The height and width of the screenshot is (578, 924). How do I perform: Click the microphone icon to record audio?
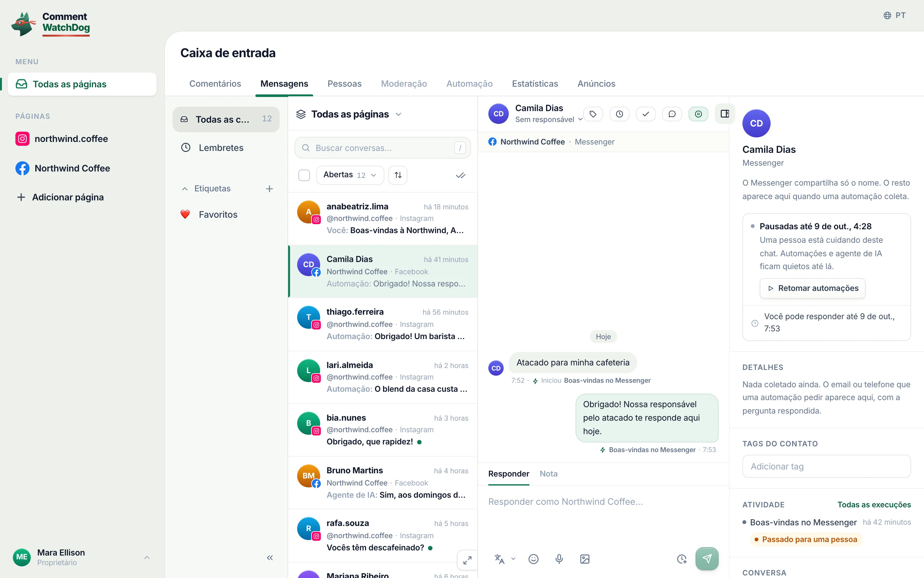pyautogui.click(x=559, y=559)
